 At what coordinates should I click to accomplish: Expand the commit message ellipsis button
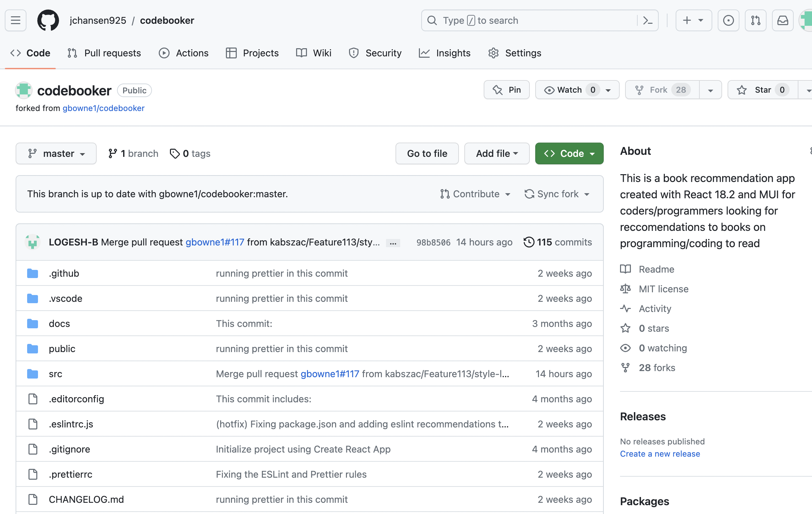pyautogui.click(x=393, y=243)
